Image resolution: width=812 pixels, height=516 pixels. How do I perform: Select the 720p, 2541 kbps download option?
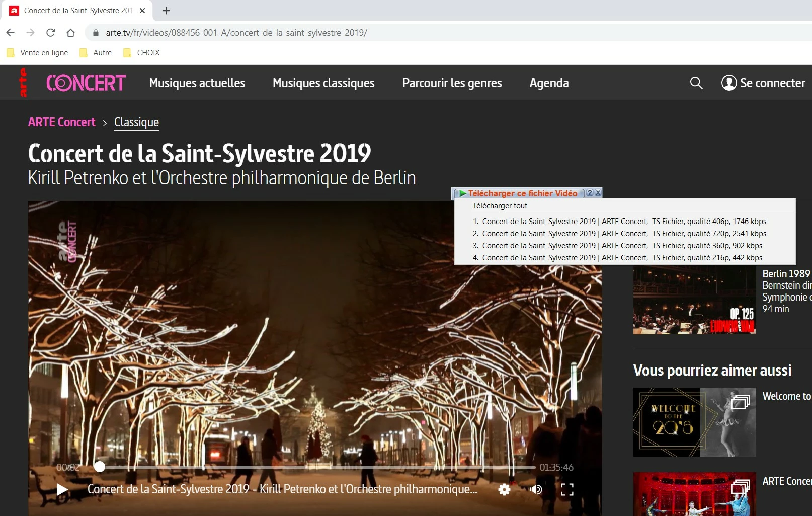point(625,234)
